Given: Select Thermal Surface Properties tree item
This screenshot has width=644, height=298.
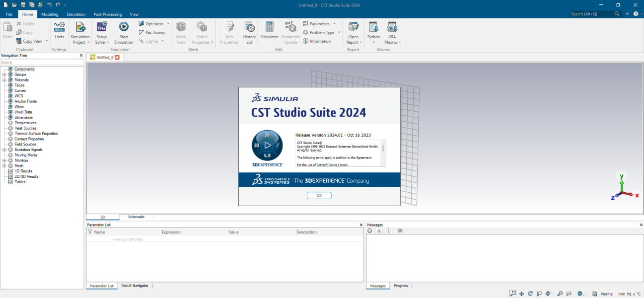Looking at the screenshot, I should [x=36, y=134].
